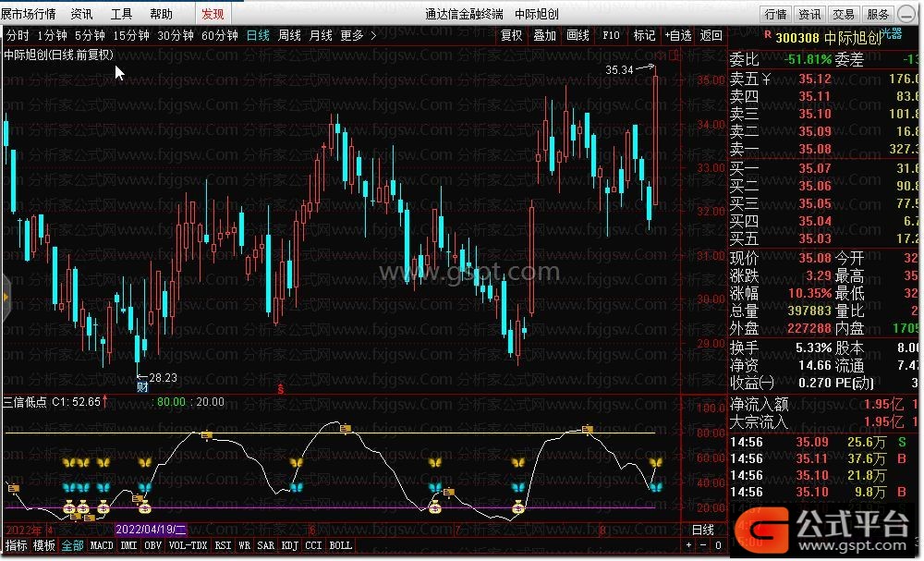Viewport: 924px width, 561px height.
Task: Open the 帮助 menu
Action: pyautogui.click(x=161, y=14)
